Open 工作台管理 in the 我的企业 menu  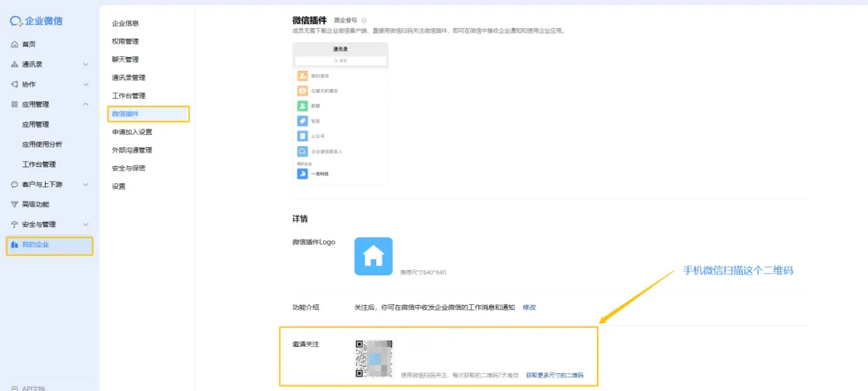tap(129, 96)
